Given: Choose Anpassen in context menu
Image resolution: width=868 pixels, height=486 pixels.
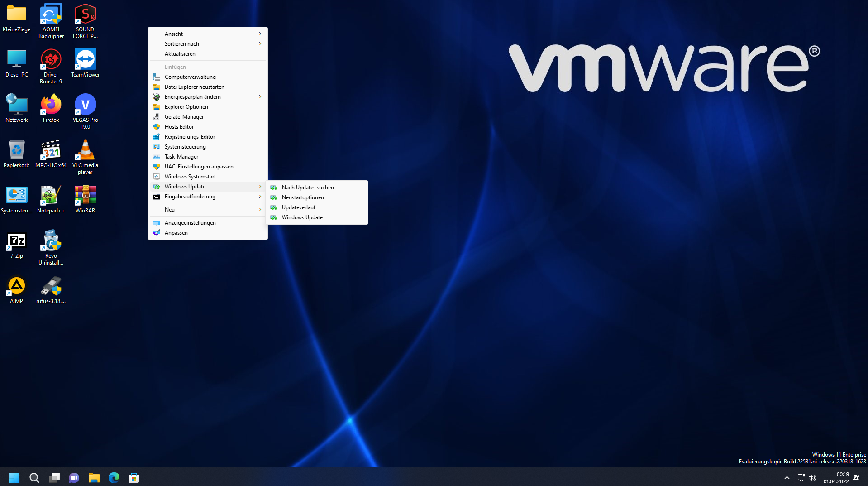Looking at the screenshot, I should (x=208, y=233).
